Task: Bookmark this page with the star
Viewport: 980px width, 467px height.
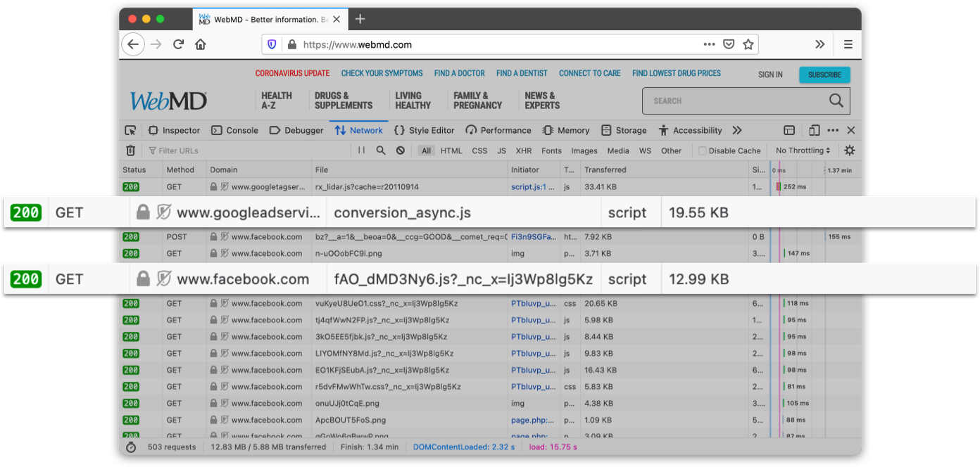Action: point(748,44)
